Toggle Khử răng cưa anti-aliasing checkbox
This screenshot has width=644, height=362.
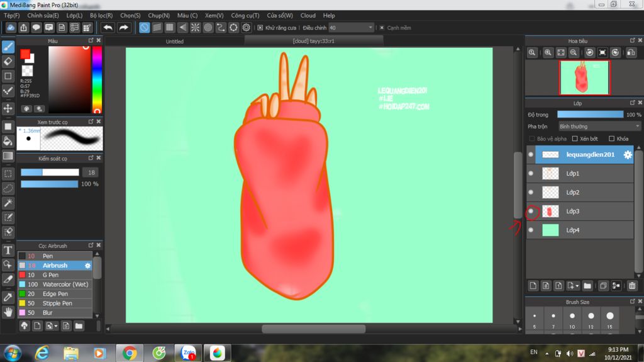(x=260, y=28)
